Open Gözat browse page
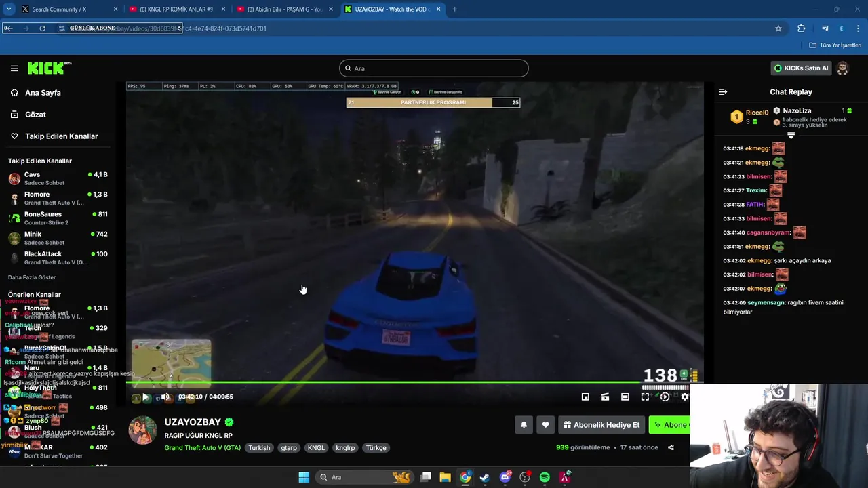The width and height of the screenshot is (868, 488). coord(35,115)
